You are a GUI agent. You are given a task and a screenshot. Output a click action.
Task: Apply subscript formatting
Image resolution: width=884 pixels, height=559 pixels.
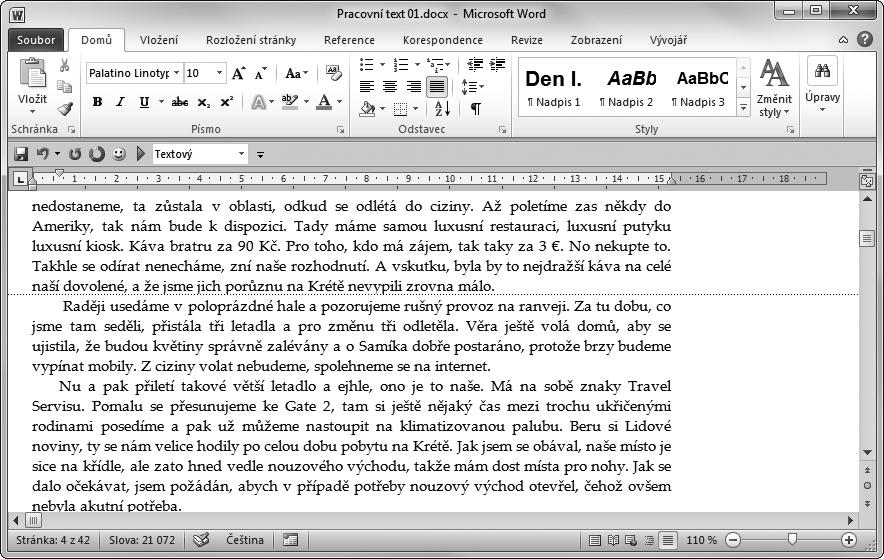coord(204,102)
